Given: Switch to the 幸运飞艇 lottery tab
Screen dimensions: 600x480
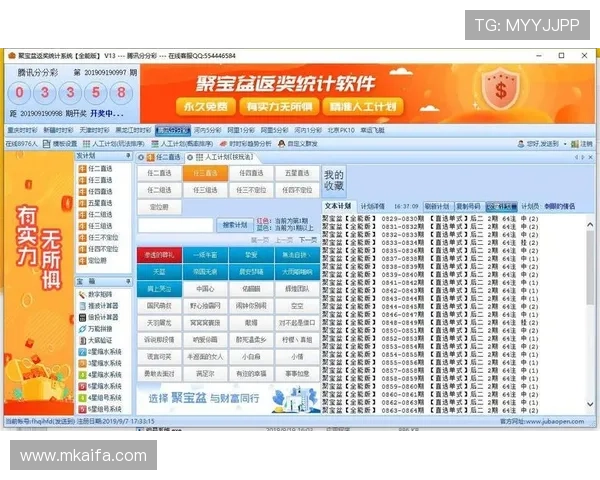Looking at the screenshot, I should tap(372, 130).
